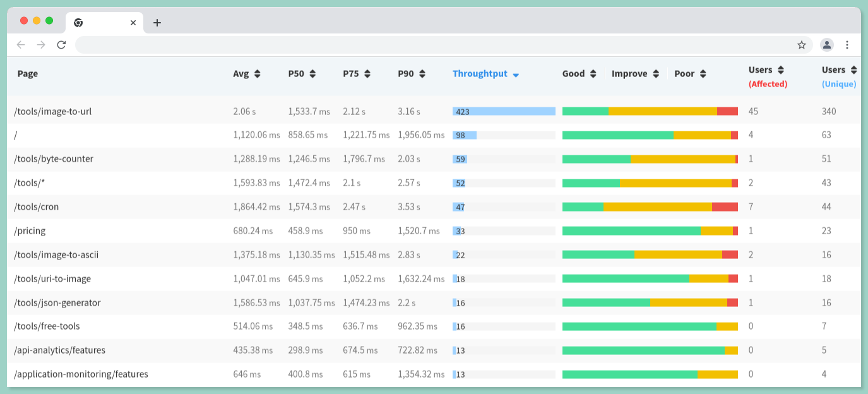This screenshot has height=394, width=868.
Task: Open a new tab with the plus icon
Action: click(157, 23)
